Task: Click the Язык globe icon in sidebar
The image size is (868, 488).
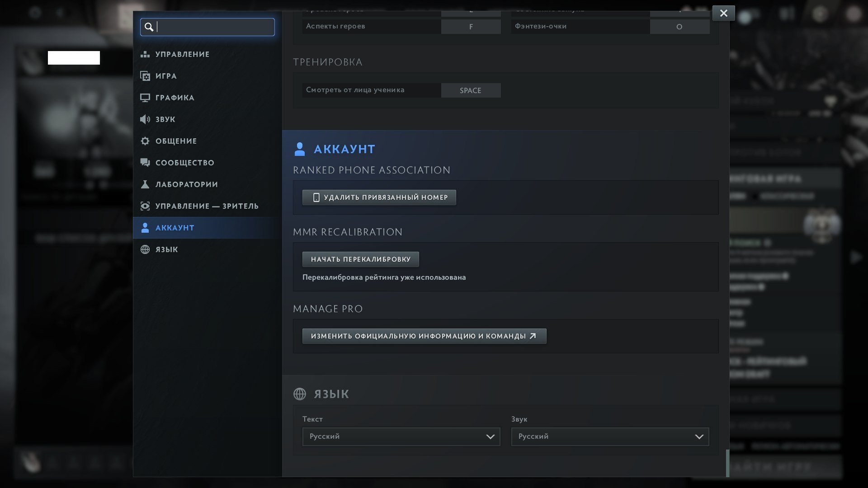Action: pyautogui.click(x=145, y=249)
